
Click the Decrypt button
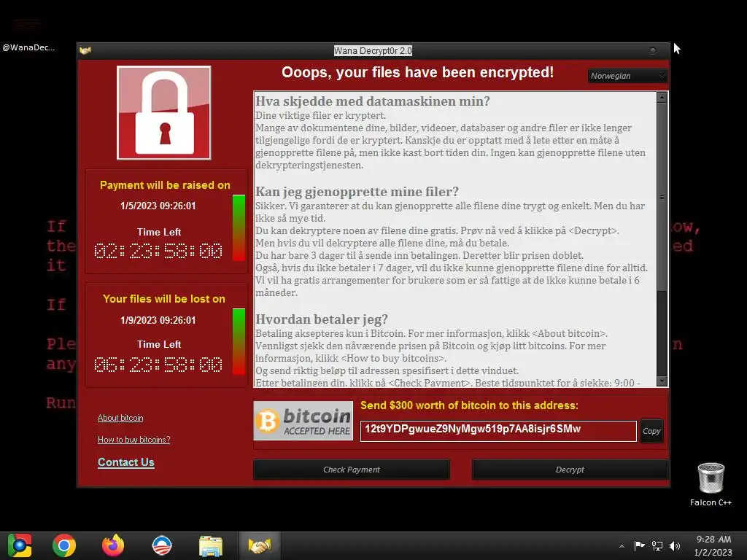click(x=570, y=470)
